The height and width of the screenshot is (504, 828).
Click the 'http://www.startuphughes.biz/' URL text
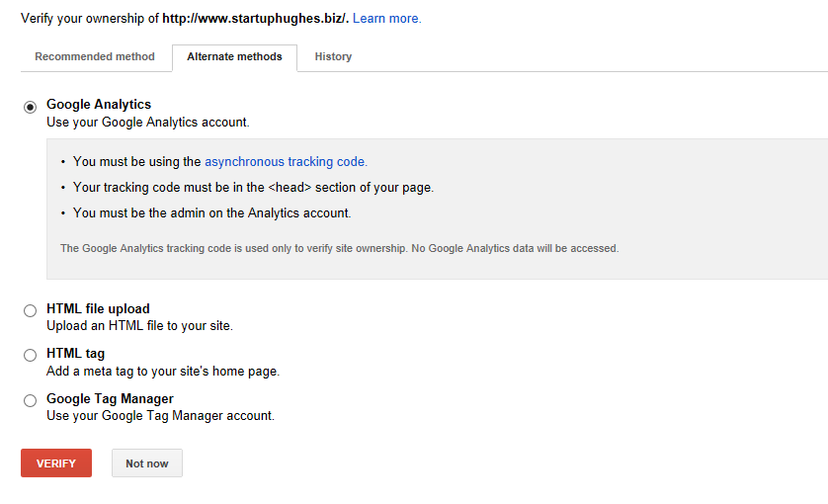(255, 19)
